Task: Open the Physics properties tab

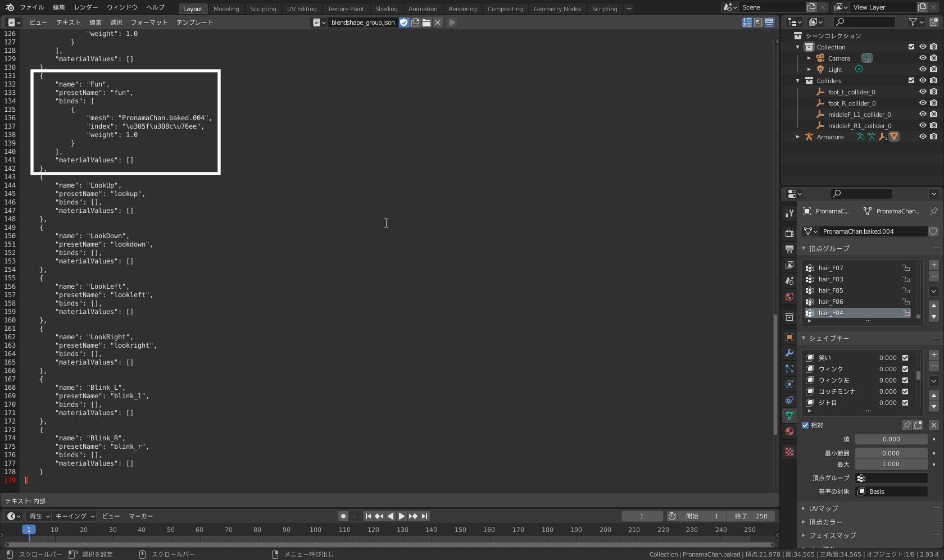Action: coord(789,384)
